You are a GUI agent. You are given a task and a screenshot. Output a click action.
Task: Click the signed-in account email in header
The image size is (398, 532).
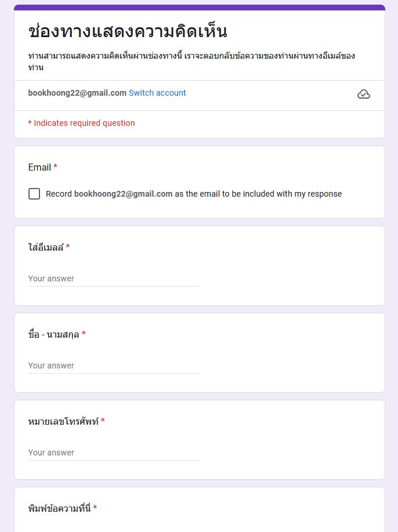coord(77,93)
